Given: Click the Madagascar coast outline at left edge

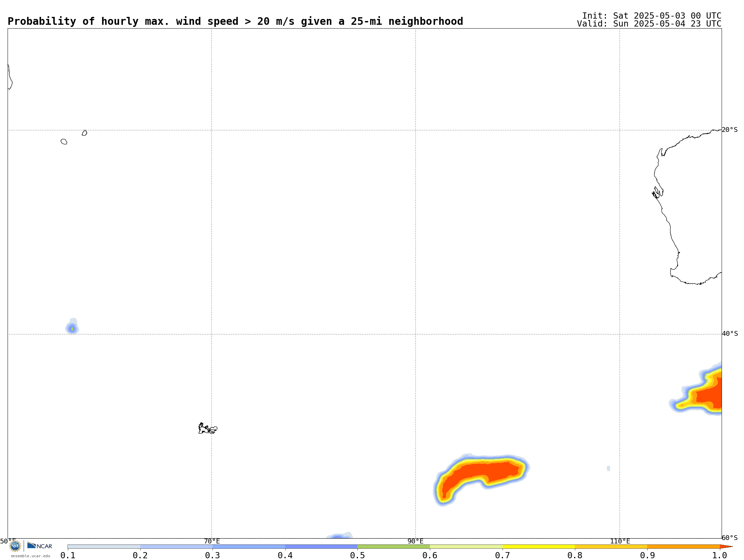Looking at the screenshot, I should [x=10, y=77].
